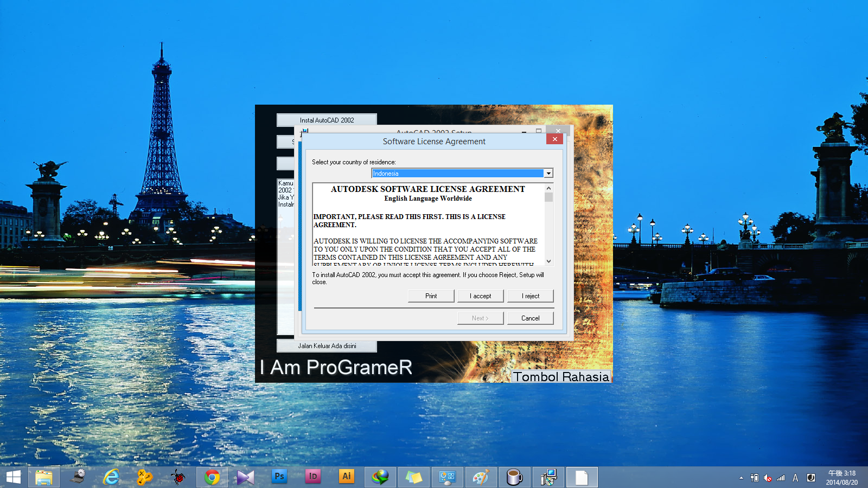Screen dimensions: 868x488
Task: Open the taskbar clock and date
Action: pyautogui.click(x=842, y=478)
